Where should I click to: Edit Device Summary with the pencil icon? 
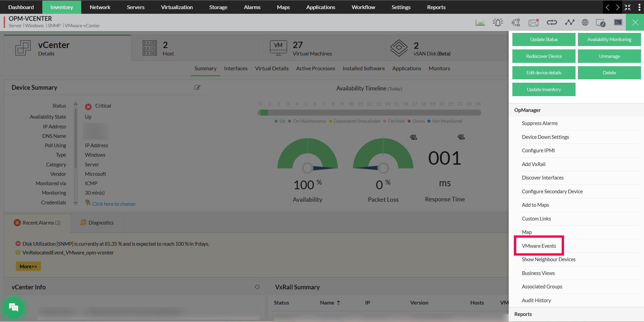click(197, 87)
